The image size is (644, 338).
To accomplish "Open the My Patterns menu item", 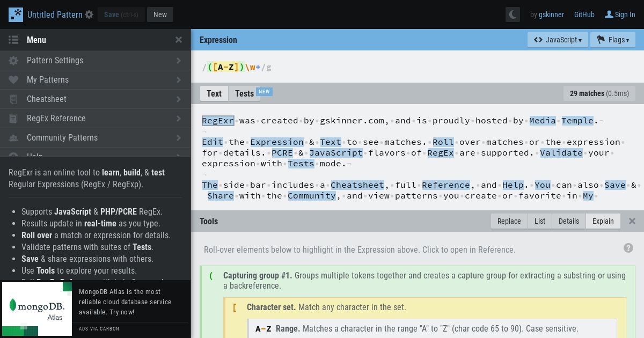I will click(95, 80).
